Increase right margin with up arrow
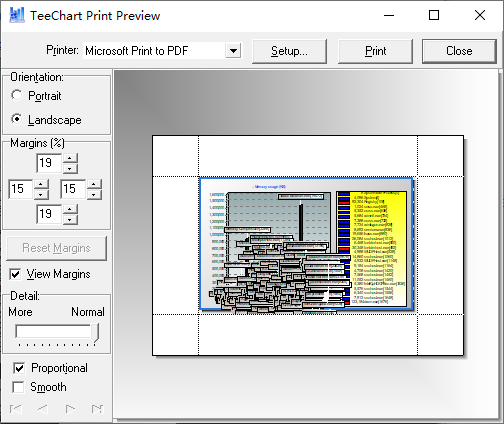 [94, 184]
